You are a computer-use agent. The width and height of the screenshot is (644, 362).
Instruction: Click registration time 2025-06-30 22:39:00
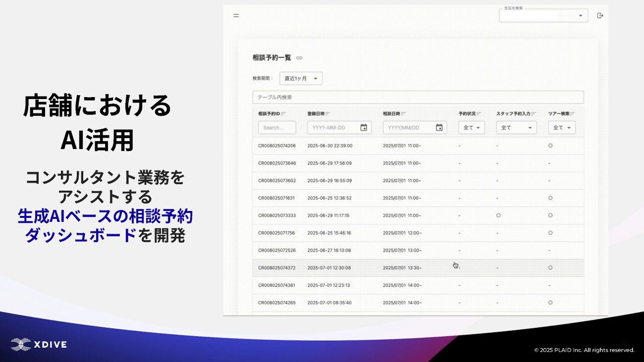(x=329, y=146)
